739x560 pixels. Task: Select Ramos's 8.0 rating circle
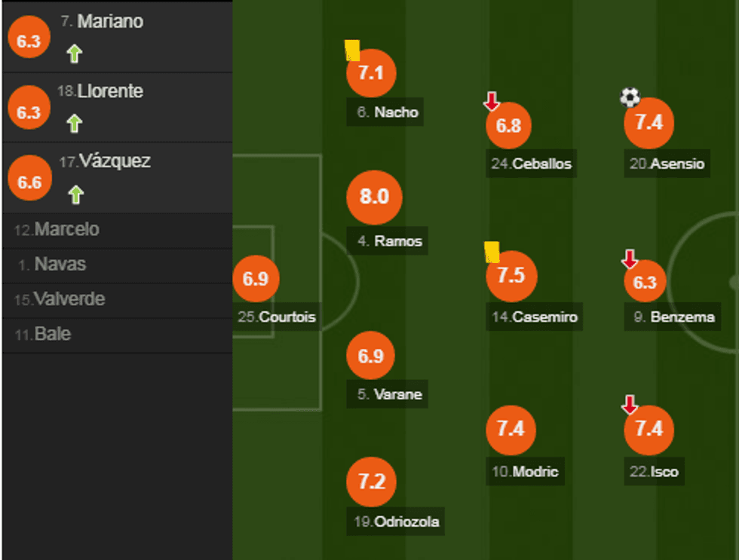click(x=374, y=197)
